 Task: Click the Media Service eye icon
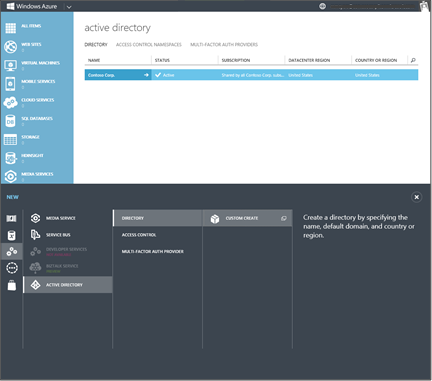[35, 218]
